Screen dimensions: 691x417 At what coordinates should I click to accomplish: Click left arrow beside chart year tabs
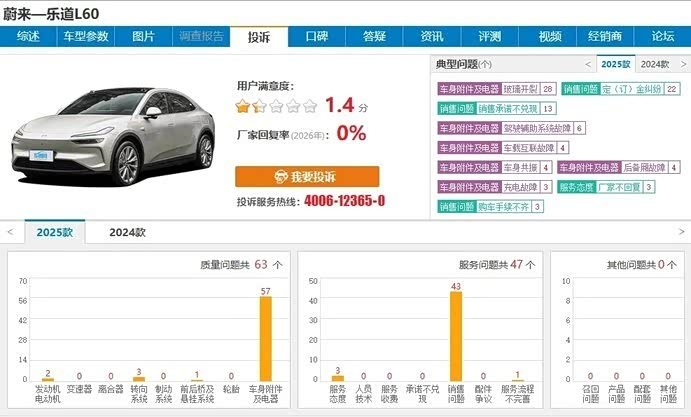[11, 232]
